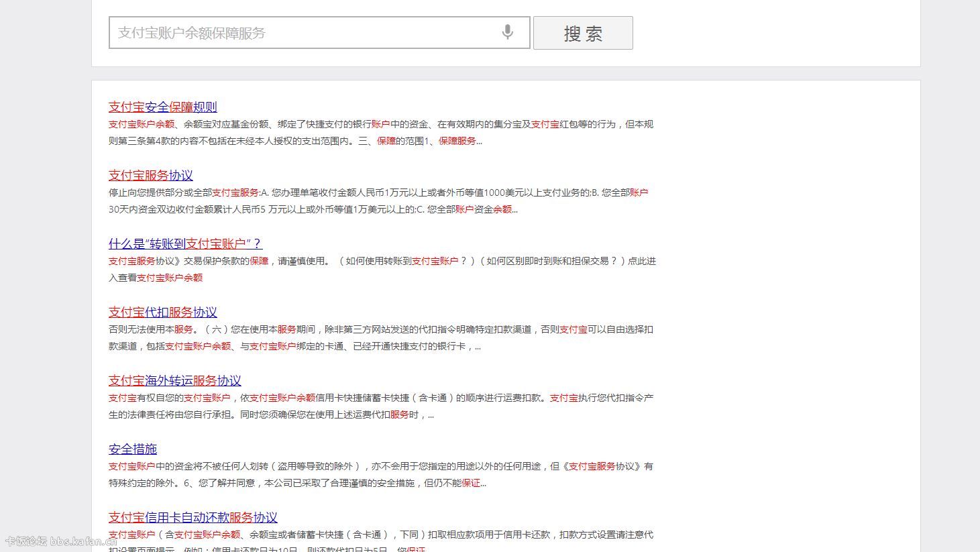980x552 pixels.
Task: Click the 搜索 search button
Action: (x=583, y=33)
